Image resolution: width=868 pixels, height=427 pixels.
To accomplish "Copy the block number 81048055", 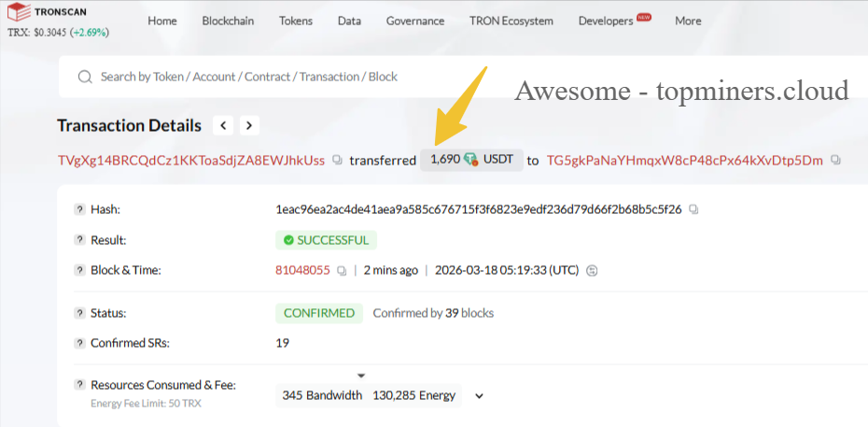I will [x=342, y=271].
